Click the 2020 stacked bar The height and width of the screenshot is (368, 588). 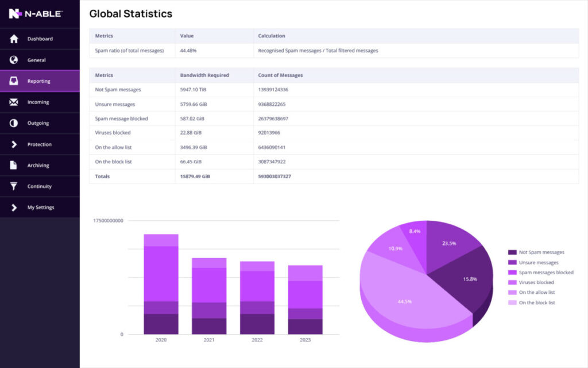point(161,284)
